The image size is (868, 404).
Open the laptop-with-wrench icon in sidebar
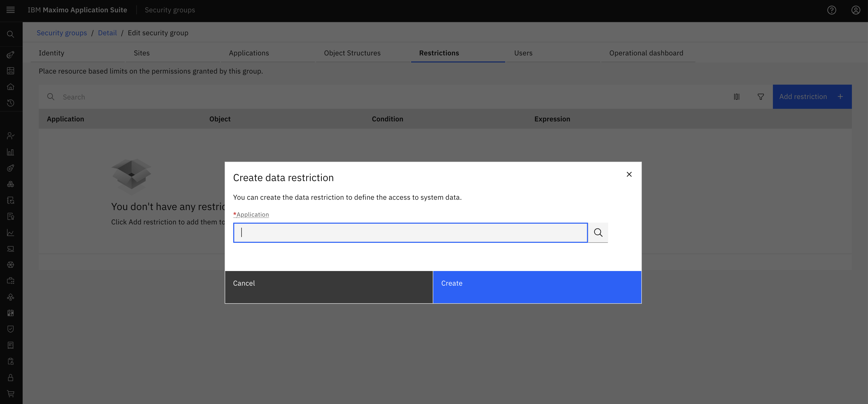click(11, 249)
